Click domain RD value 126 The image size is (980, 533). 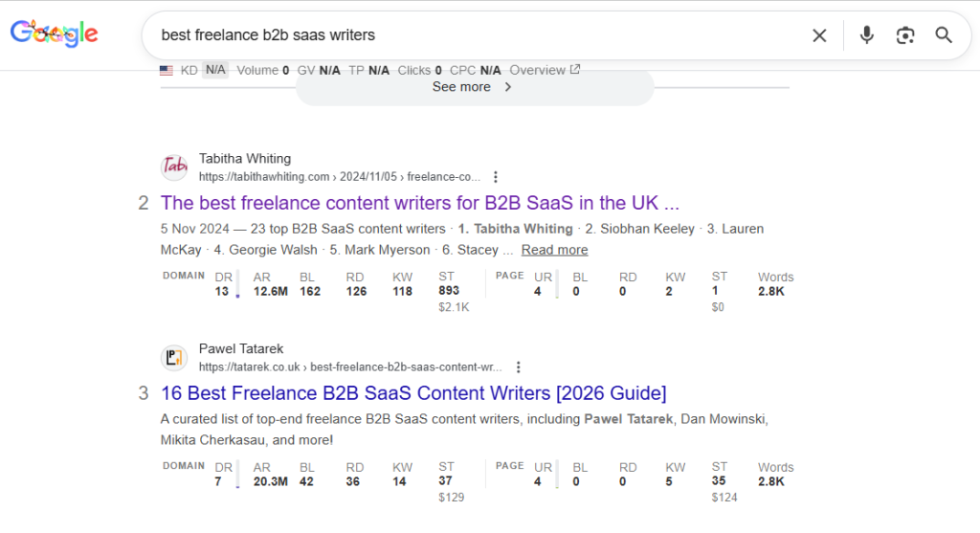[x=356, y=291]
